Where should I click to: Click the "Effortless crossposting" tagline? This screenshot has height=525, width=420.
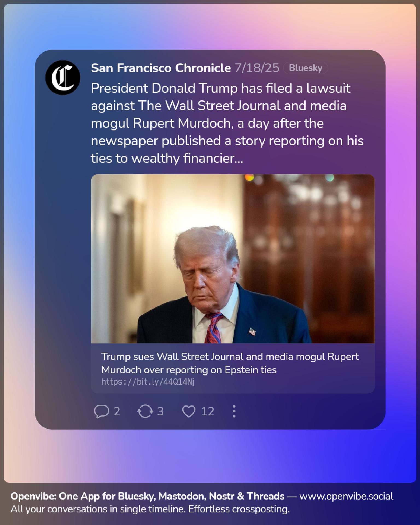point(239,509)
